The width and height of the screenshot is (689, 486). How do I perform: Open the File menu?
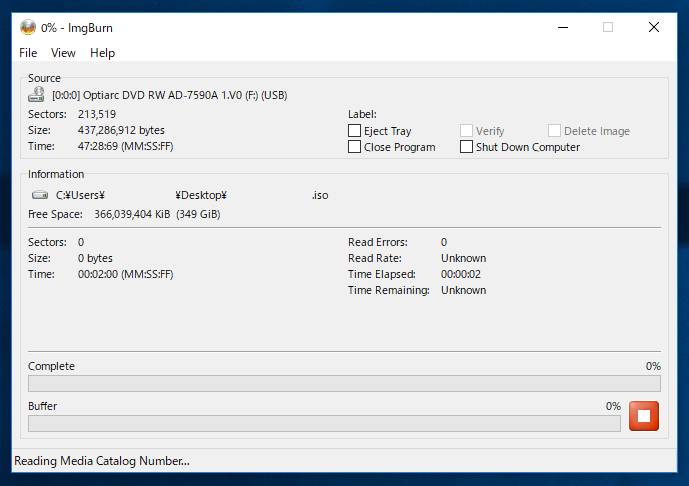click(x=28, y=53)
